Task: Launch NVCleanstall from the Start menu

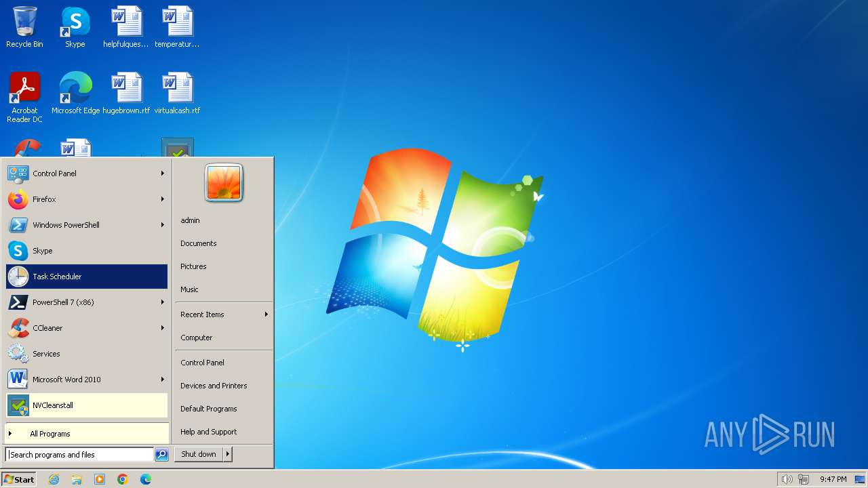Action: pos(87,405)
